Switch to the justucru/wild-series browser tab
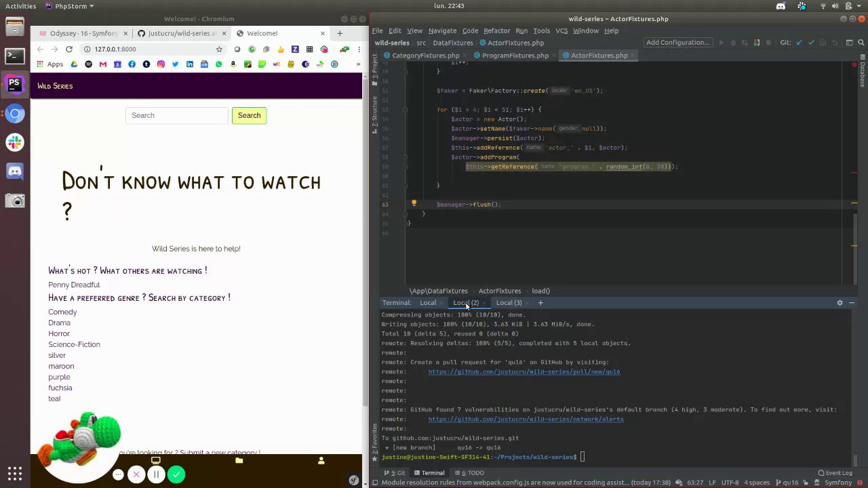The height and width of the screenshot is (488, 868). pos(182,33)
